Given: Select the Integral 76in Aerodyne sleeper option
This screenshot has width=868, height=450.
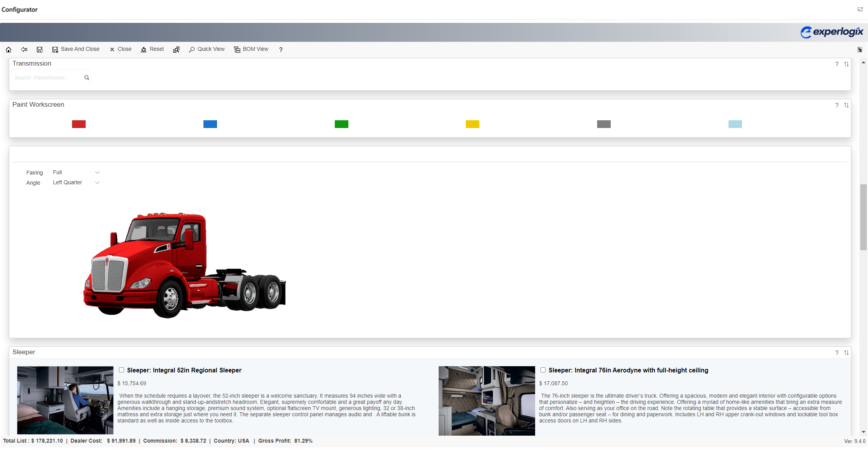Looking at the screenshot, I should coord(543,370).
